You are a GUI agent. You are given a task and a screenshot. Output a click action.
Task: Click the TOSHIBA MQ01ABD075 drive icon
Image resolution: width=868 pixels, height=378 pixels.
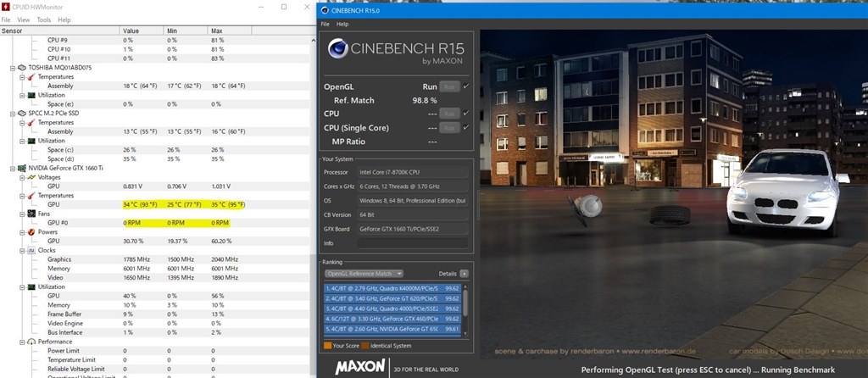tap(21, 68)
